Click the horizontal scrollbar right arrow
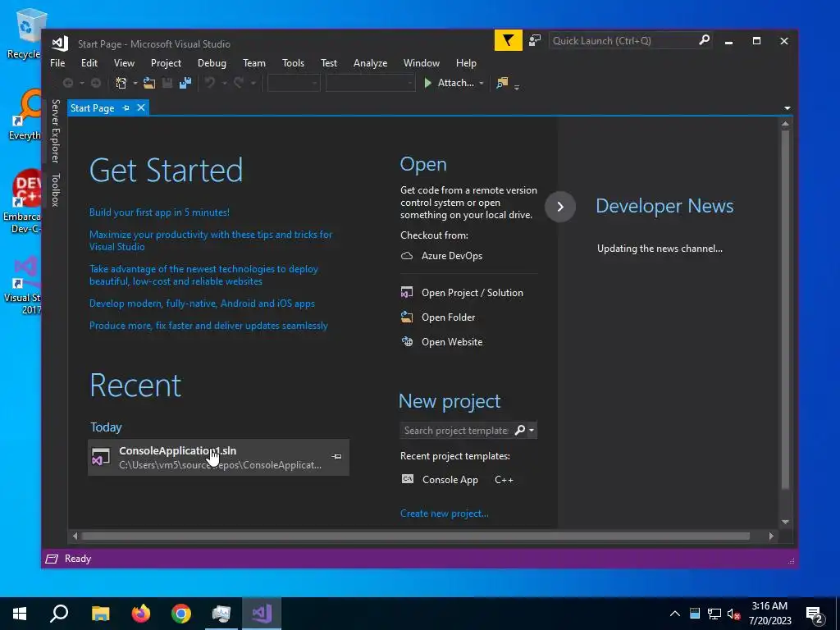Screen dimensions: 840x630 tap(771, 536)
